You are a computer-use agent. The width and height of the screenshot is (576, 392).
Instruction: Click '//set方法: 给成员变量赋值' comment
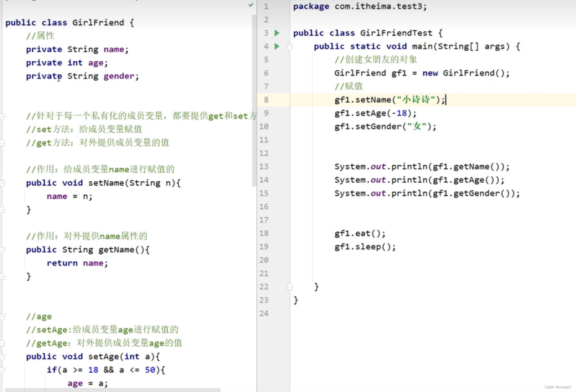point(84,129)
